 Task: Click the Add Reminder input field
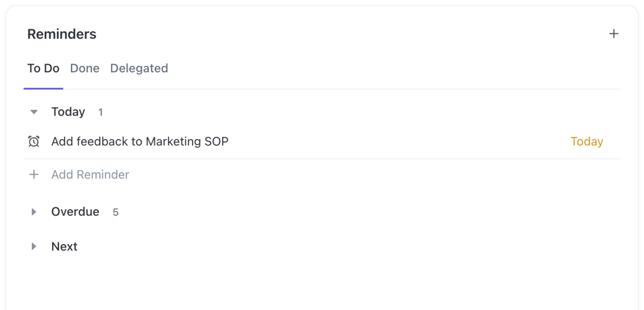pyautogui.click(x=90, y=175)
